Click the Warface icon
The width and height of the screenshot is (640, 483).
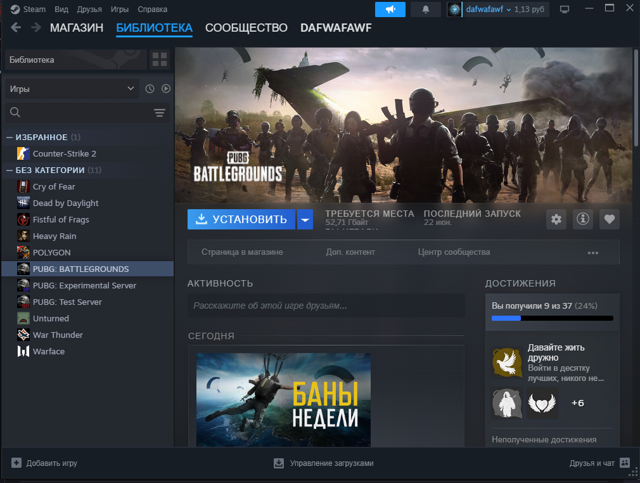[23, 351]
